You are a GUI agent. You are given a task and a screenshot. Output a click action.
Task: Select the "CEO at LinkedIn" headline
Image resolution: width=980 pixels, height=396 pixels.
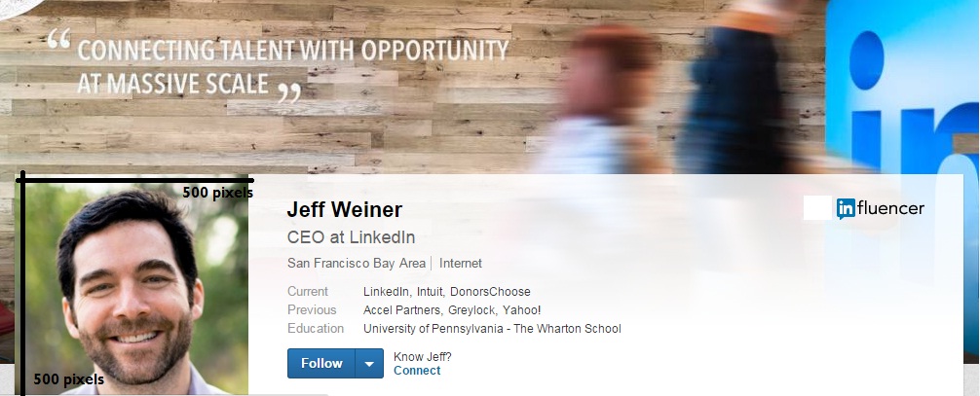352,236
